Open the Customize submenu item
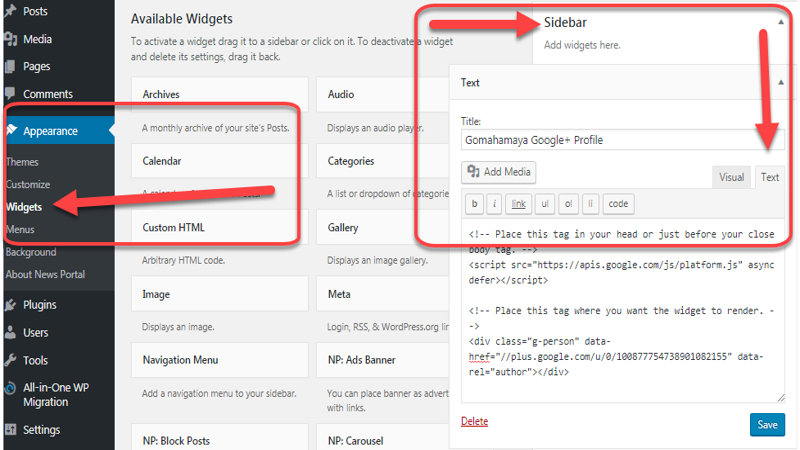Image resolution: width=800 pixels, height=450 pixels. 28,184
